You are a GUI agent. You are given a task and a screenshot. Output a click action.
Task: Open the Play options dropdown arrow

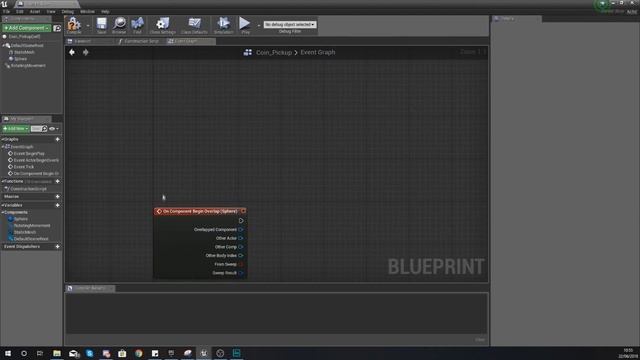(259, 25)
